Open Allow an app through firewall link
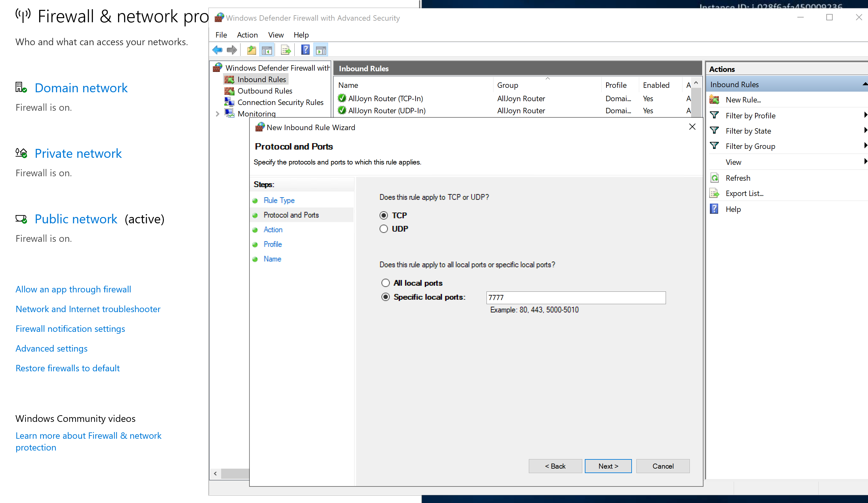 73,290
